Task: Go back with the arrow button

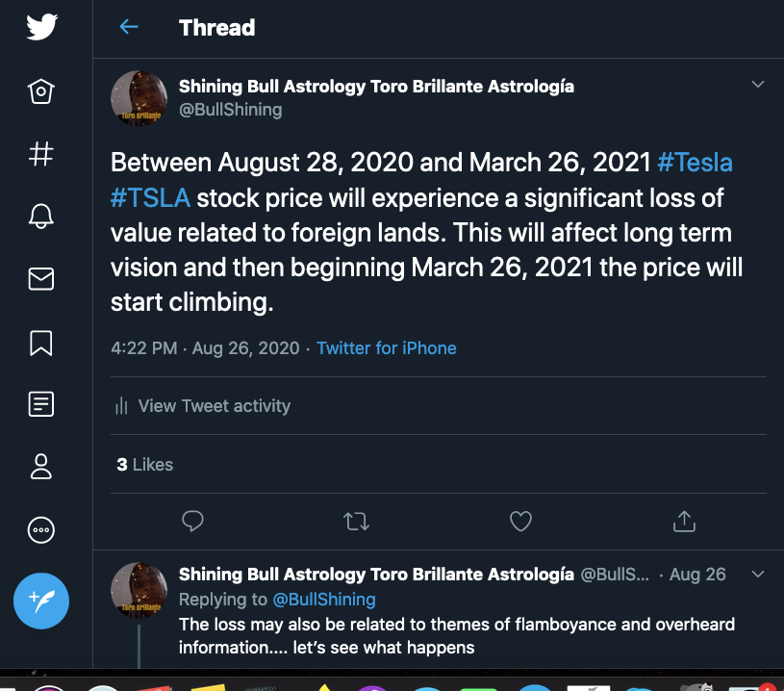Action: tap(128, 27)
